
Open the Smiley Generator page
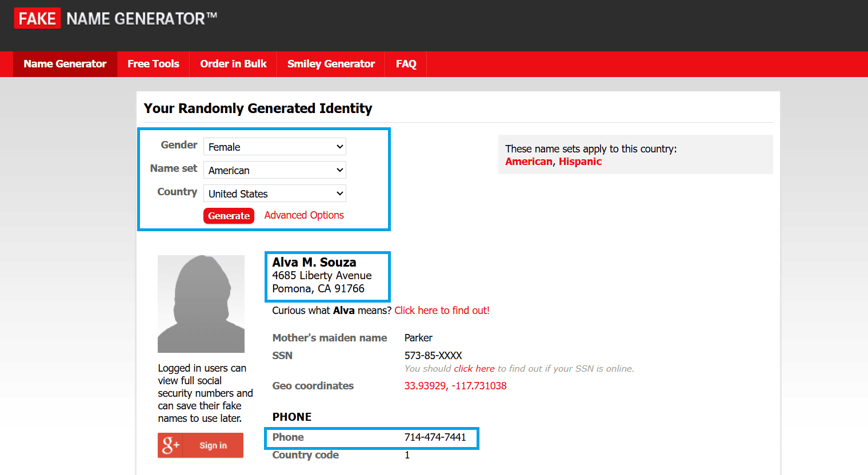[x=331, y=64]
